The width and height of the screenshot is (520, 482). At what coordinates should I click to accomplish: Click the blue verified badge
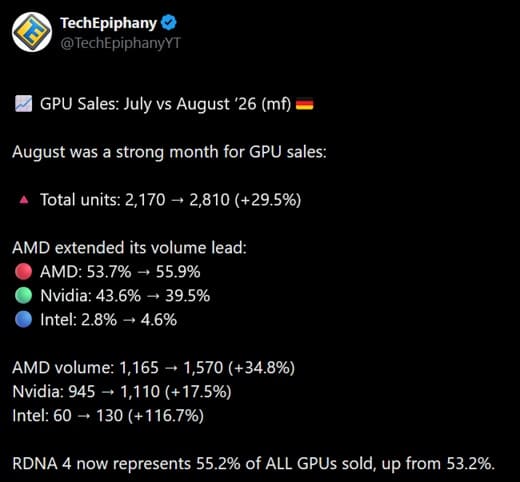(x=169, y=23)
